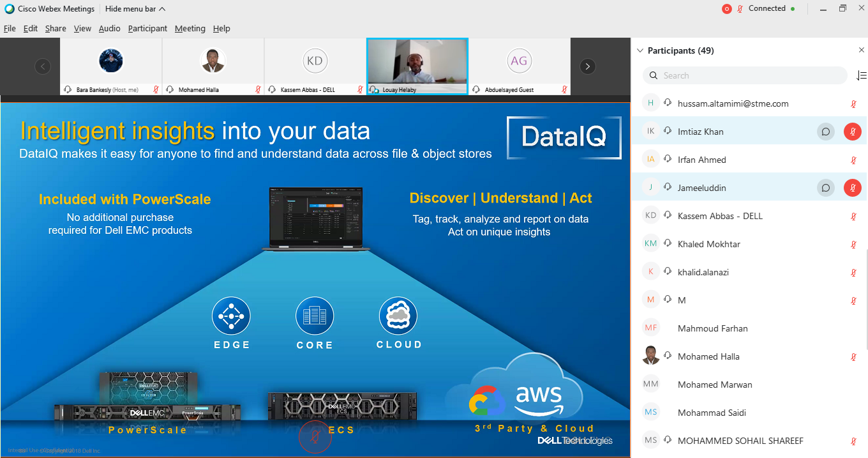The height and width of the screenshot is (458, 868).
Task: Click the headset icon beside Kassem Abbas in list
Action: tap(668, 215)
